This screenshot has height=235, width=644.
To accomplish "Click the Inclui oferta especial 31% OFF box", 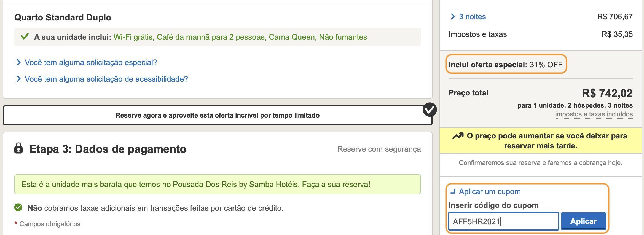I will [x=506, y=64].
